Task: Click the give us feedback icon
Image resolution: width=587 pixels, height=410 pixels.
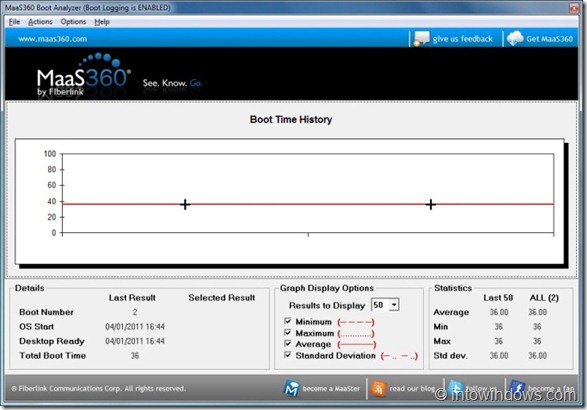Action: (422, 39)
